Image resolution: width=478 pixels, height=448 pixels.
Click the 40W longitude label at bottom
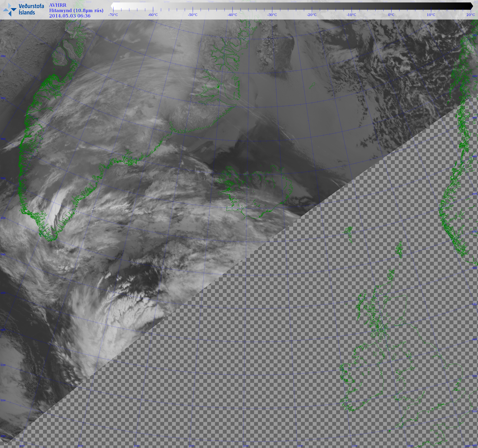22,446
